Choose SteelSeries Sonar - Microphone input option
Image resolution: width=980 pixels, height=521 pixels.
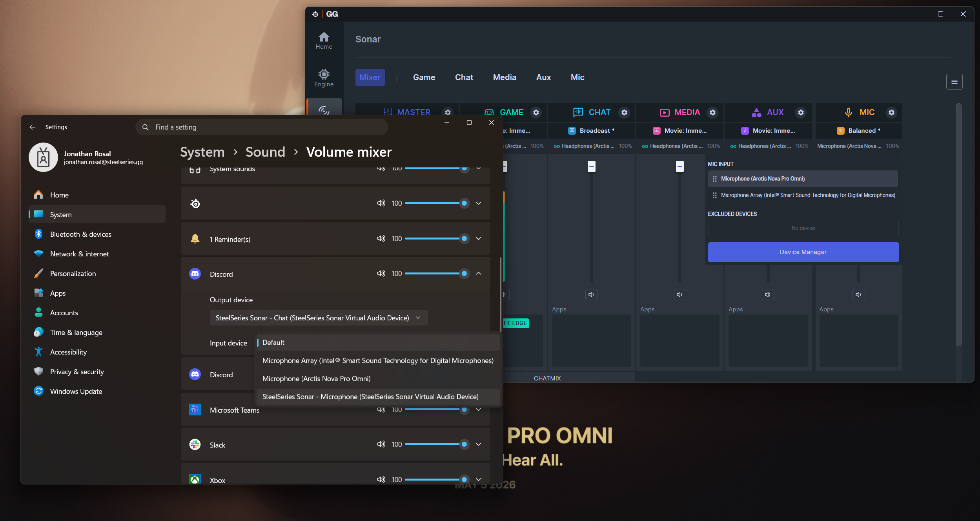click(x=378, y=397)
